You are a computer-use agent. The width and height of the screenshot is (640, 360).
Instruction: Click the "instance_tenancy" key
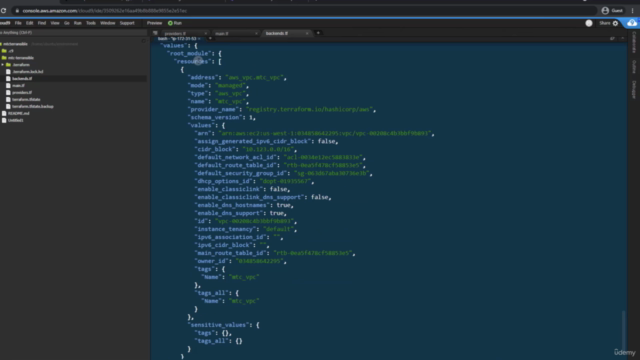pos(226,229)
